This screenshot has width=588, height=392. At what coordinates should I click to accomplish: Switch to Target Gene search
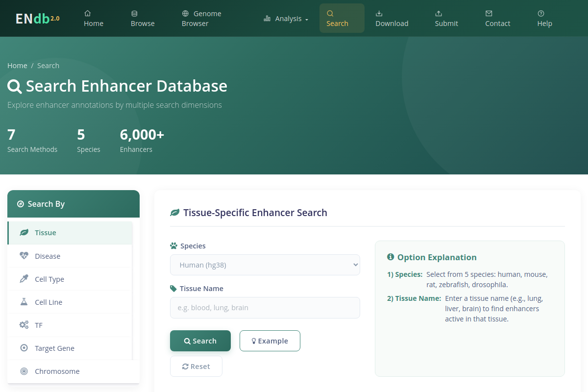coord(70,348)
